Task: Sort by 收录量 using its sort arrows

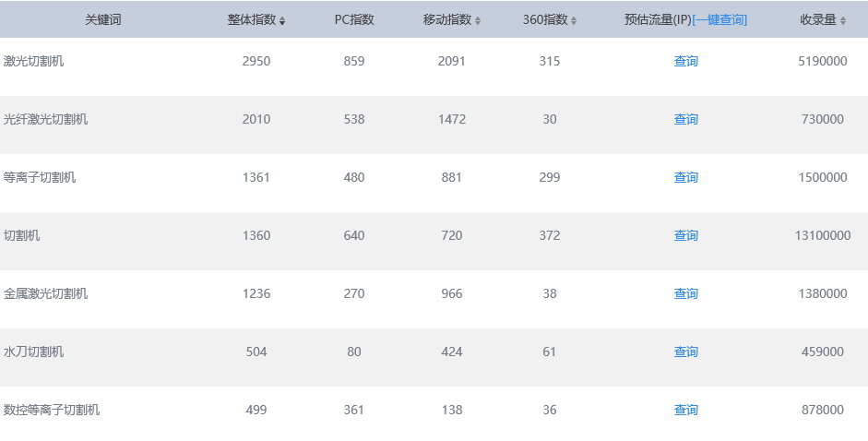Action: (842, 20)
